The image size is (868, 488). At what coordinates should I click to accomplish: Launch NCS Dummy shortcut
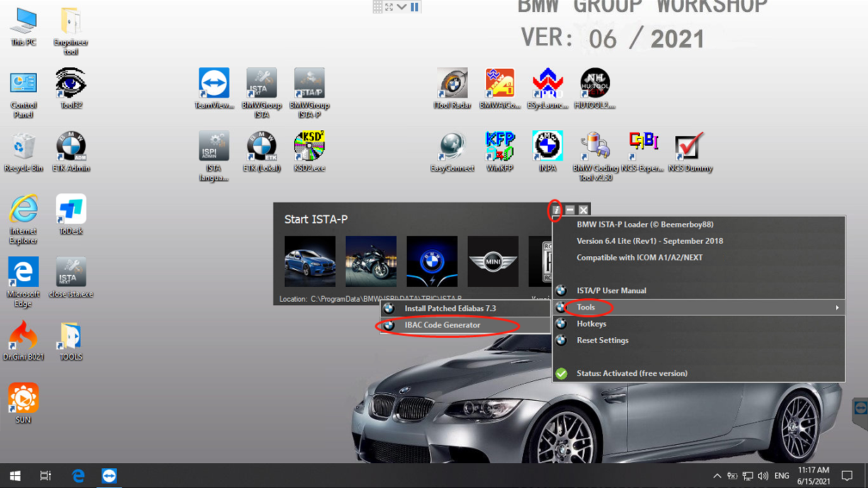coord(690,152)
